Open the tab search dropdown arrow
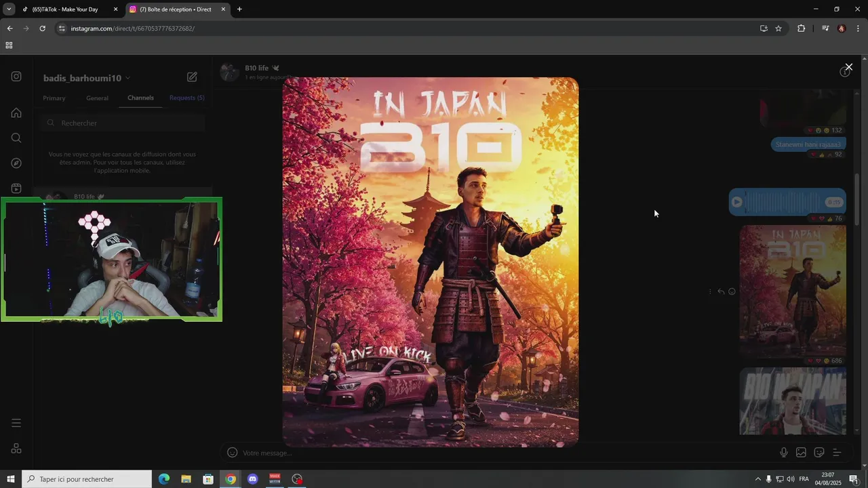 (9, 9)
